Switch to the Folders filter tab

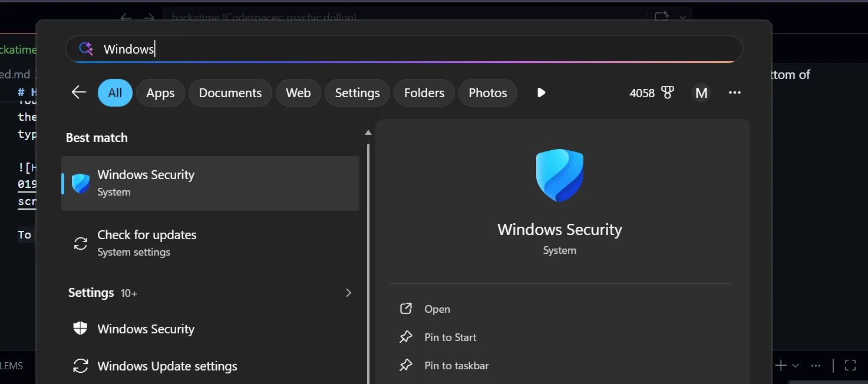tap(424, 92)
